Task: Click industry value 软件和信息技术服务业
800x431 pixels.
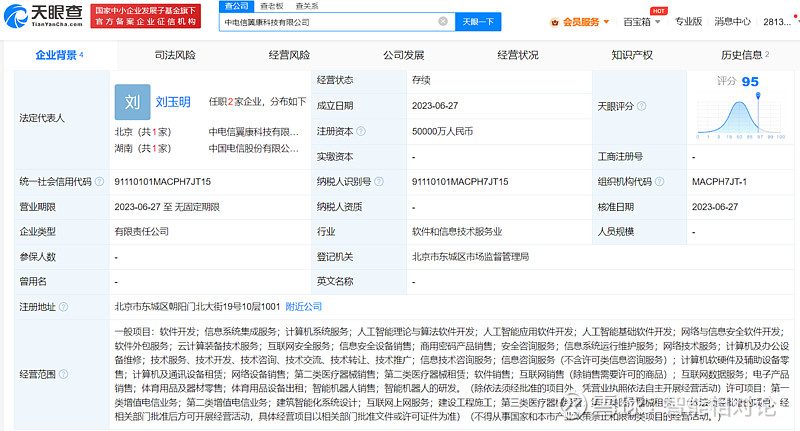Action: tap(457, 232)
